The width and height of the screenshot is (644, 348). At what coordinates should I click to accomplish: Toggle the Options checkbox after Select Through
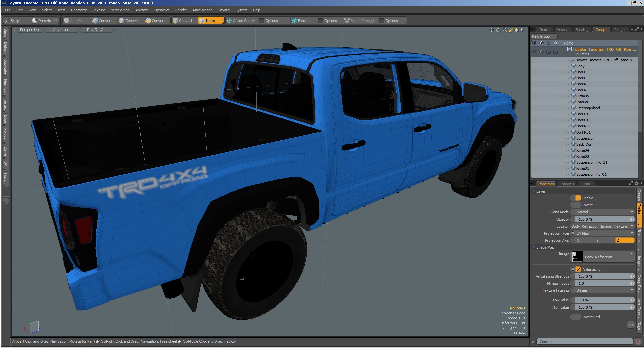382,21
